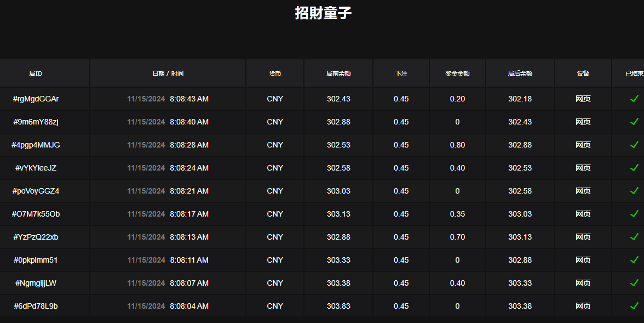
Task: Click the checkmark on the #0pkpImm51 row
Action: 635,260
